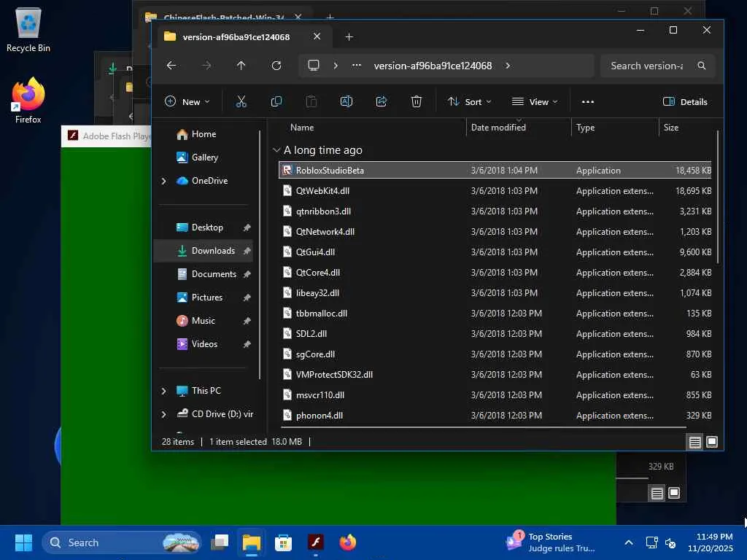Sort by the Name column header
Viewport: 747px width, 560px height.
click(x=301, y=128)
